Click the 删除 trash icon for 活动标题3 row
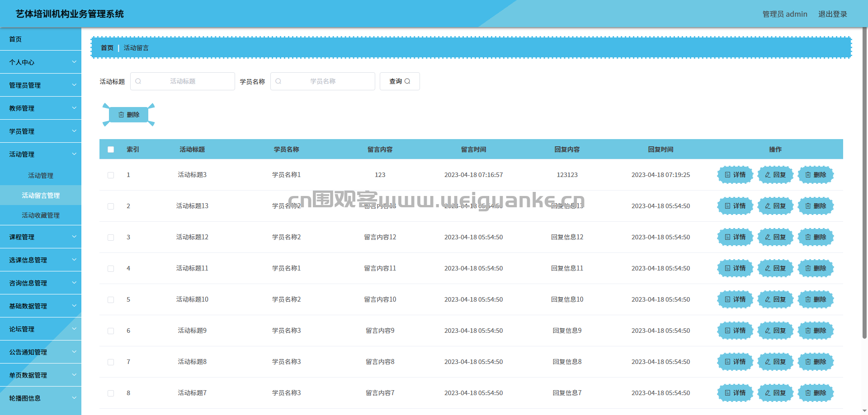This screenshot has height=415, width=868. click(808, 175)
